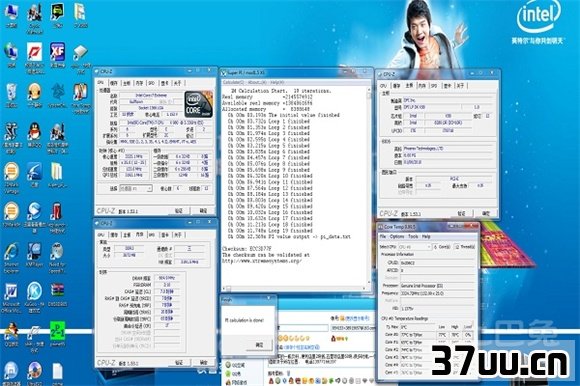Viewport: 580px width, 386px height.
Task: Open the Options menu in Core Temp
Action: [397, 237]
